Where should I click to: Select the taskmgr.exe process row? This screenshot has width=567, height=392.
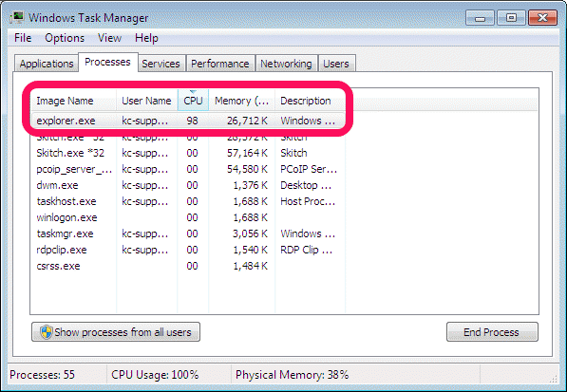click(x=188, y=233)
